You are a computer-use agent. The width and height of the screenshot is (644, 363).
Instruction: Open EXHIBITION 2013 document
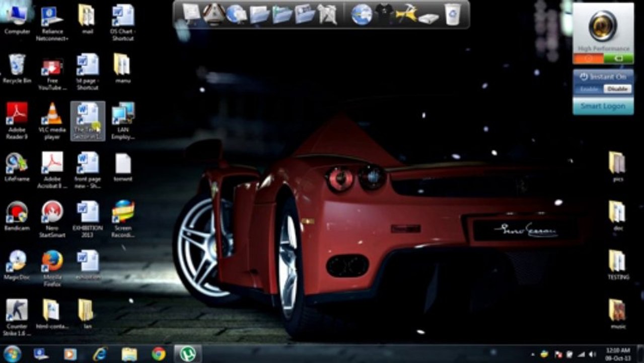click(88, 219)
